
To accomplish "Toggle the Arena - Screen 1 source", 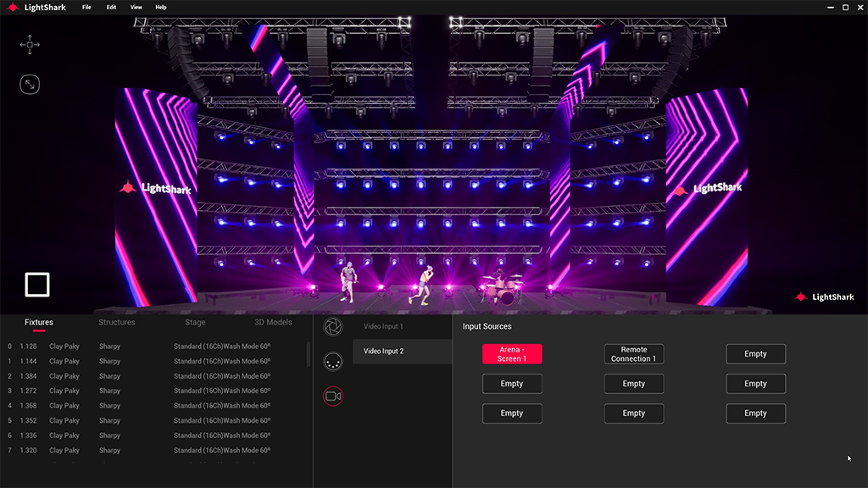I will (512, 354).
